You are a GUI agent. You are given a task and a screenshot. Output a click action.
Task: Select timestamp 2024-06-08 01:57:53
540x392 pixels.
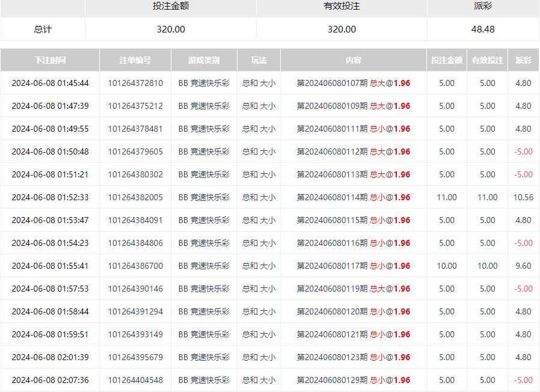coord(50,289)
